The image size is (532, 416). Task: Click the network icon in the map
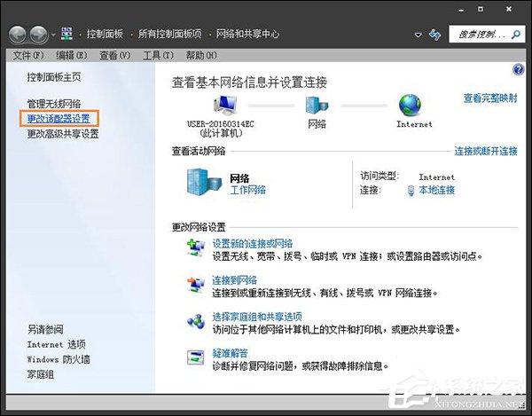pyautogui.click(x=317, y=106)
